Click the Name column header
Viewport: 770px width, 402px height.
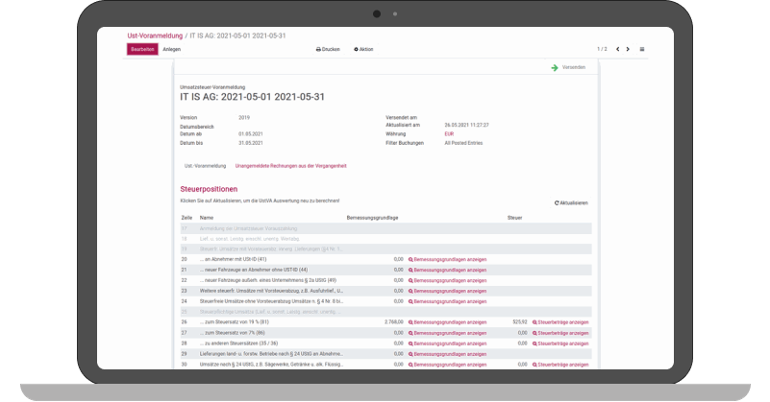point(206,217)
